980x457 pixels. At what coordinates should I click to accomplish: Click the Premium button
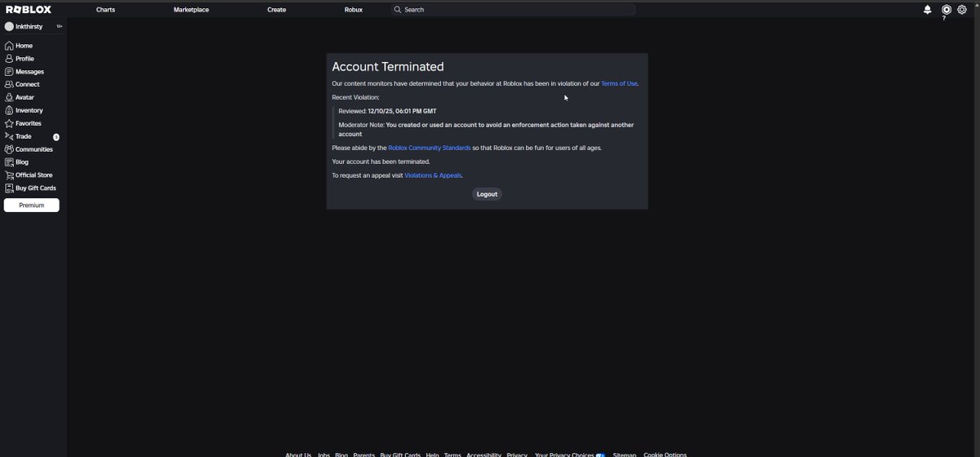[x=32, y=206]
